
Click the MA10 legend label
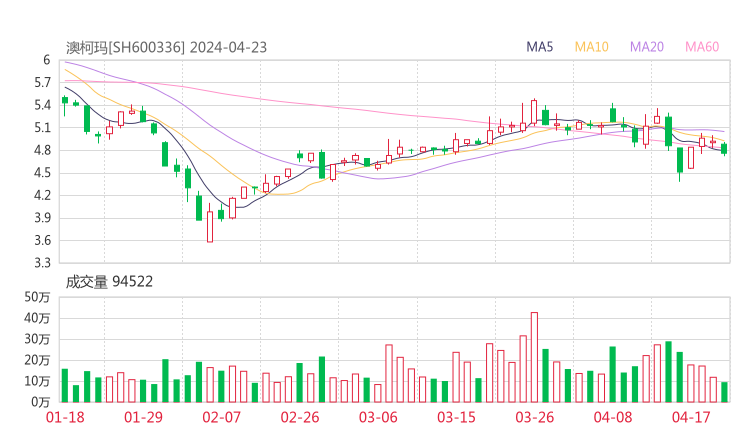coord(591,47)
